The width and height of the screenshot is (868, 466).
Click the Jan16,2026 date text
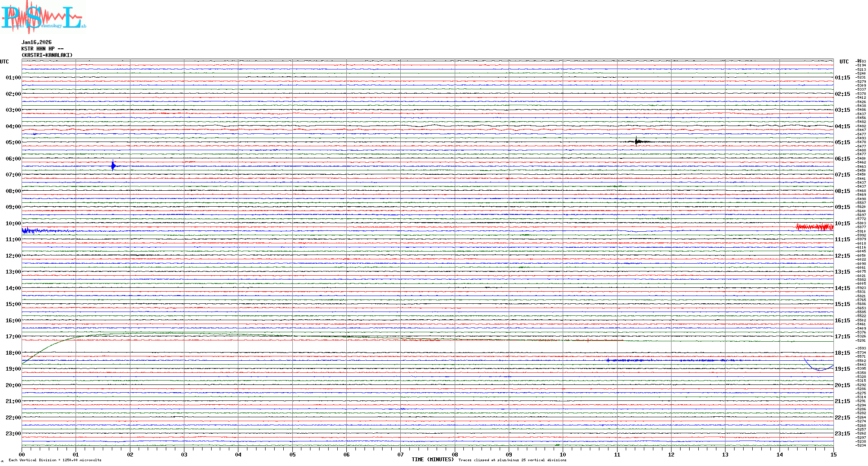click(x=36, y=42)
